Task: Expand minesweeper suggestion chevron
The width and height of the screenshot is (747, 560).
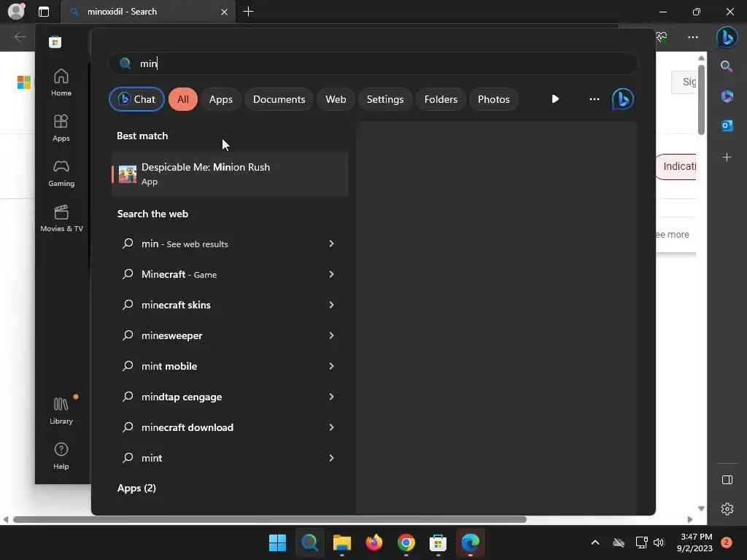Action: coord(331,335)
